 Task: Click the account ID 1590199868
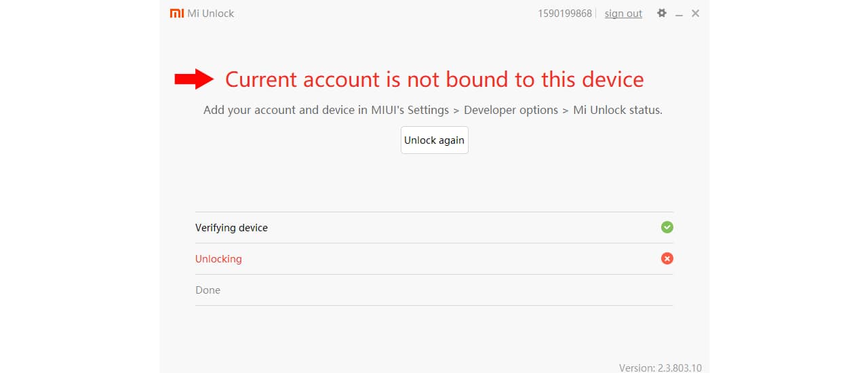[565, 14]
